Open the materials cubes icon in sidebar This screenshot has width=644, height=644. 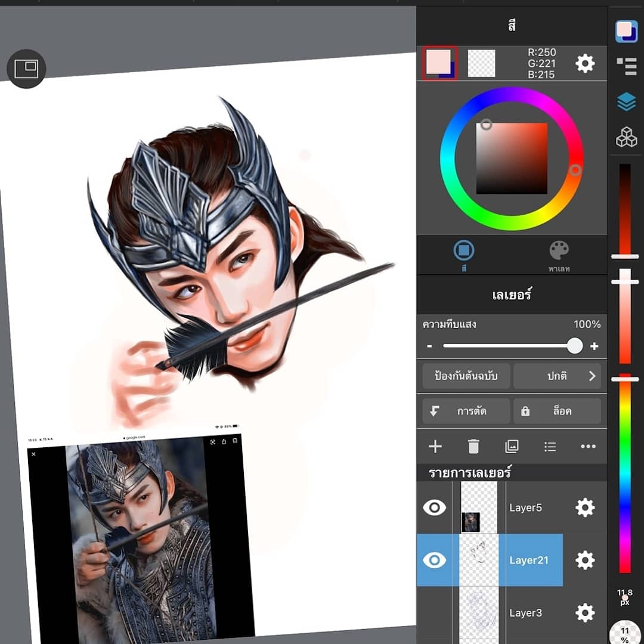coord(626,137)
